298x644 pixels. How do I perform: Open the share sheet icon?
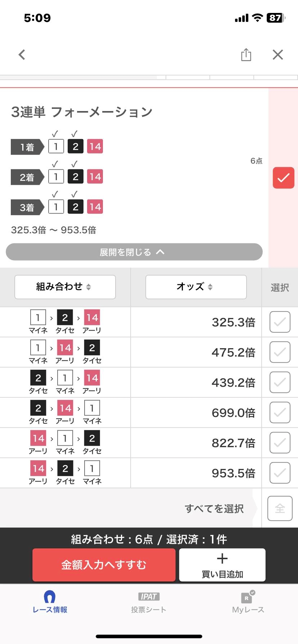pyautogui.click(x=246, y=55)
